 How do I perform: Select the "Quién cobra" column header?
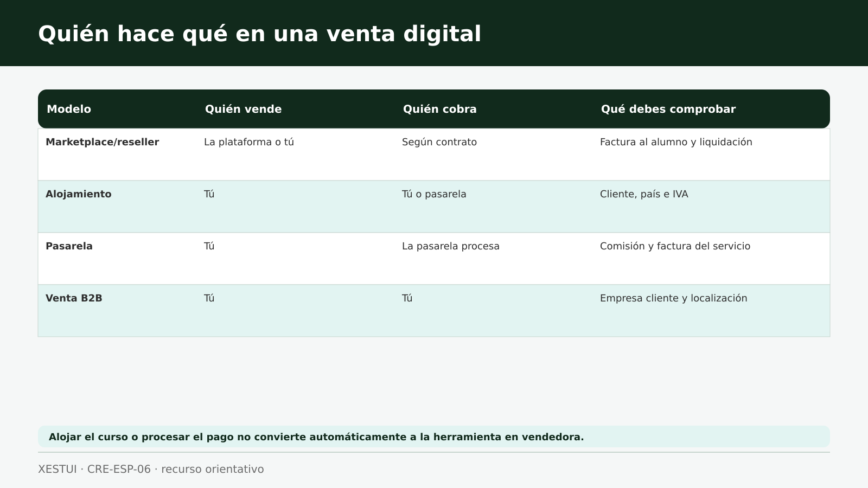tap(439, 109)
